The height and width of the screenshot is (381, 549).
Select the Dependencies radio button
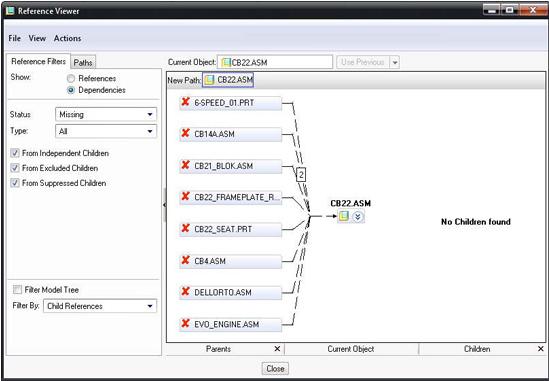pyautogui.click(x=71, y=90)
